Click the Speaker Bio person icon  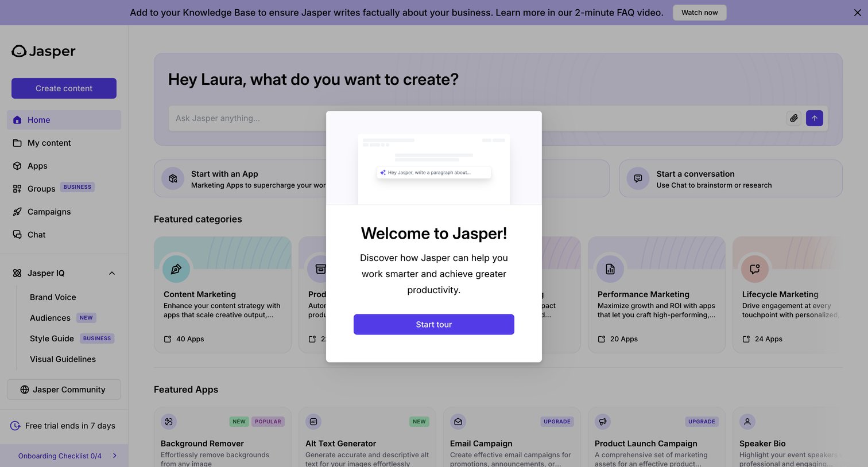coord(747,422)
